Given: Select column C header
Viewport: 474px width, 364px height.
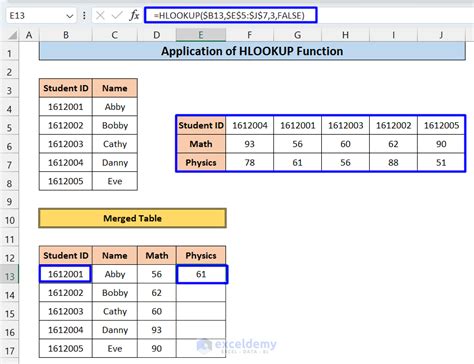Looking at the screenshot, I should coord(114,35).
